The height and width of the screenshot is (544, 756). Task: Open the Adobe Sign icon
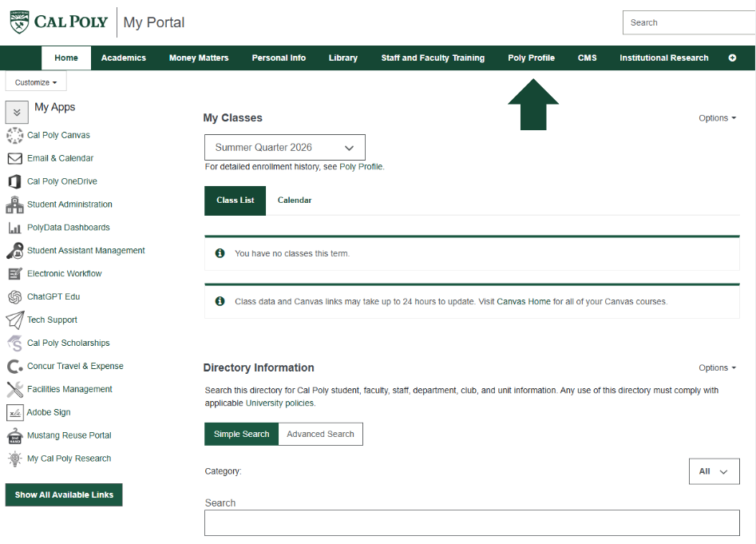click(15, 412)
